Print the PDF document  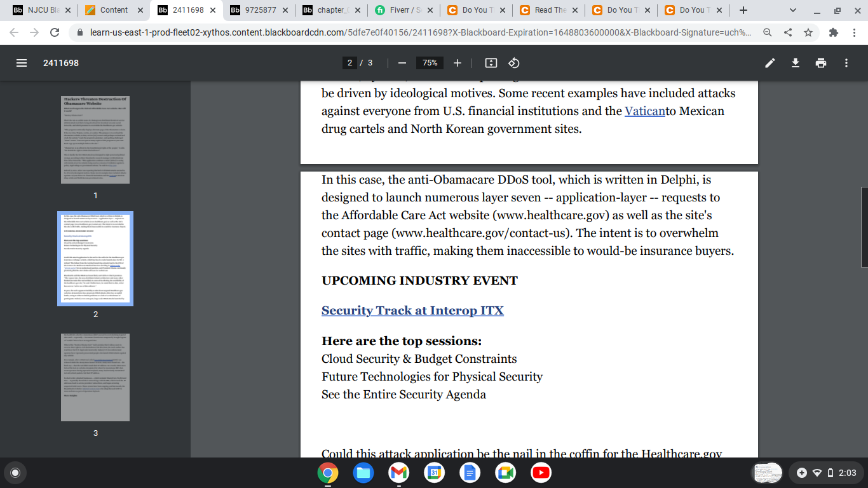click(821, 63)
